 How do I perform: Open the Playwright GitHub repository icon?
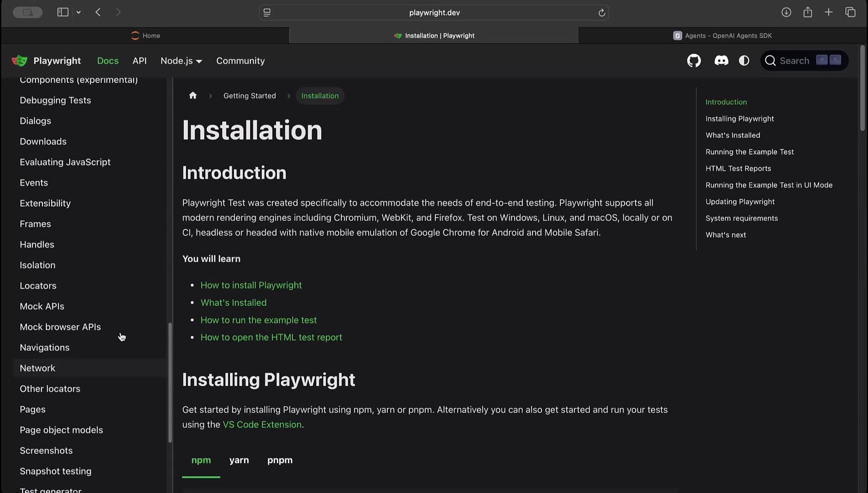(x=694, y=61)
